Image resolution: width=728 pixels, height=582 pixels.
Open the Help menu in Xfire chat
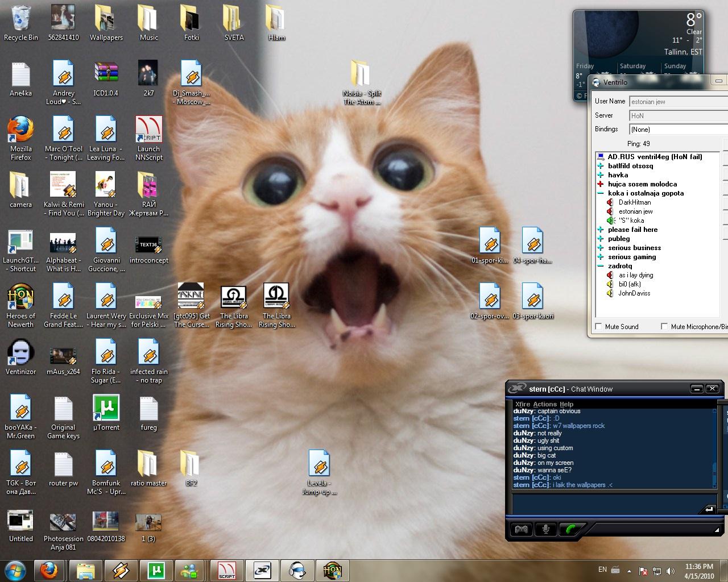pos(566,404)
